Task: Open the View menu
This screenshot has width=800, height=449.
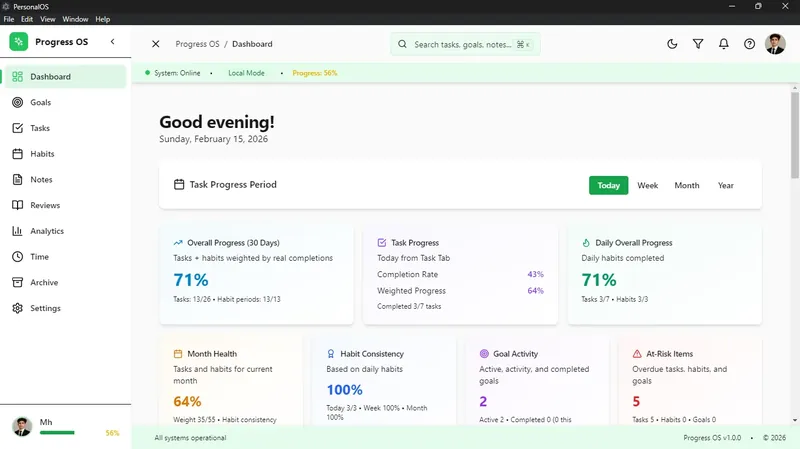Action: click(x=47, y=19)
